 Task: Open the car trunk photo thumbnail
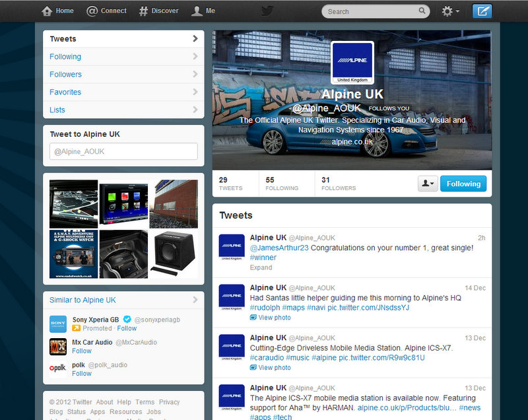point(123,254)
